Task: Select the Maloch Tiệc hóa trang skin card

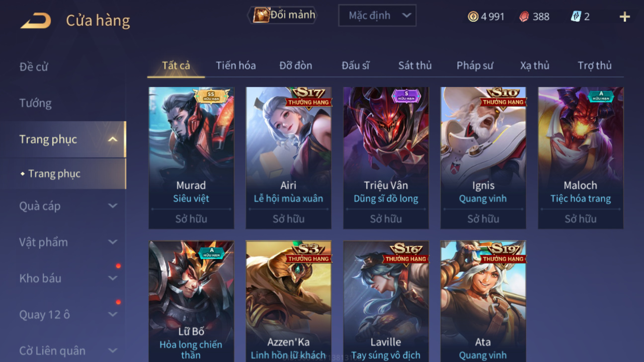Action: (x=580, y=158)
